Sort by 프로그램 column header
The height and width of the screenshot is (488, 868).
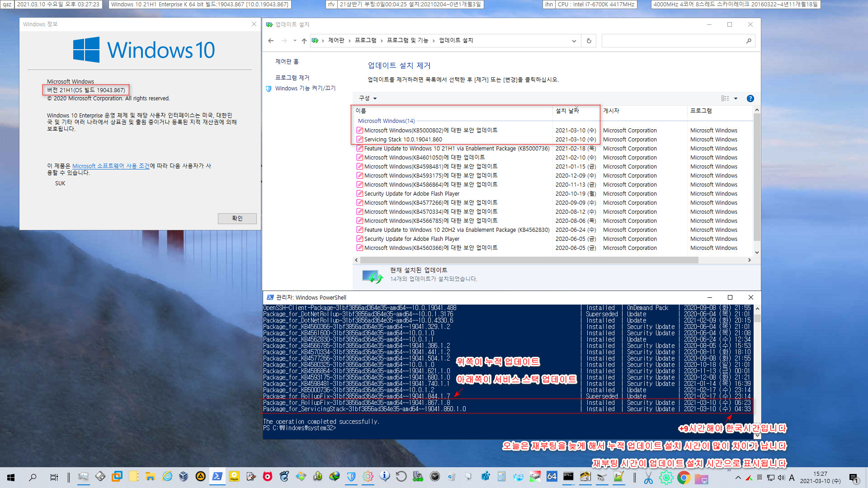click(x=719, y=111)
